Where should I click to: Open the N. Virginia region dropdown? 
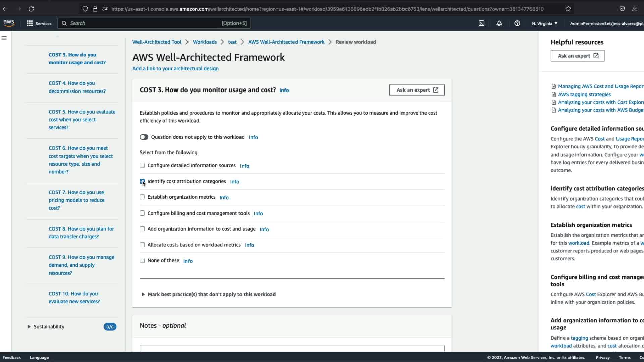pyautogui.click(x=544, y=23)
